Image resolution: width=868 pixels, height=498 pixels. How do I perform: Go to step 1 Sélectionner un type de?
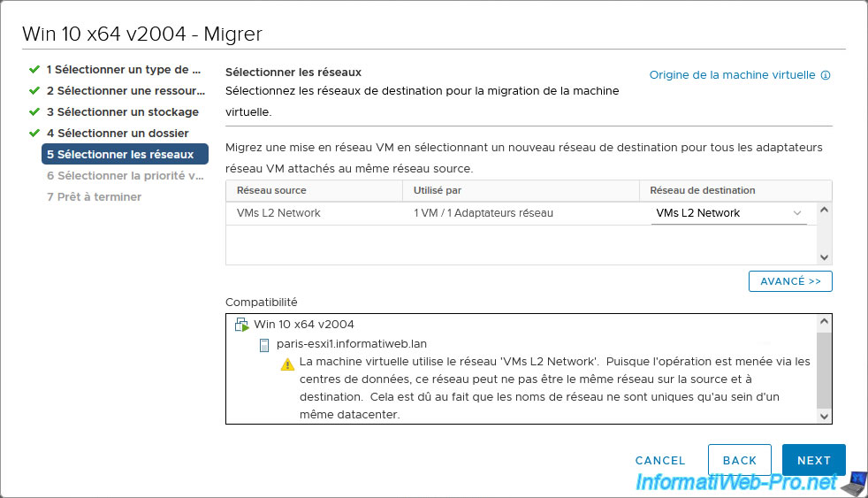(123, 69)
